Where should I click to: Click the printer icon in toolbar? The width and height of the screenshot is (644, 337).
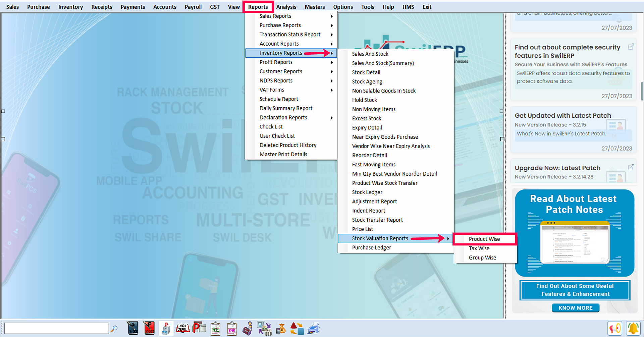[x=314, y=328]
